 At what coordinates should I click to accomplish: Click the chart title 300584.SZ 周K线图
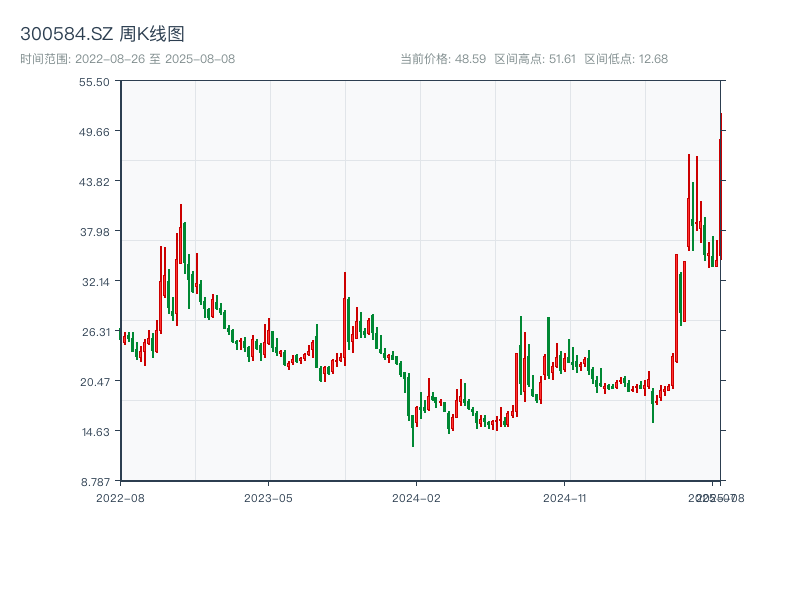(x=102, y=34)
